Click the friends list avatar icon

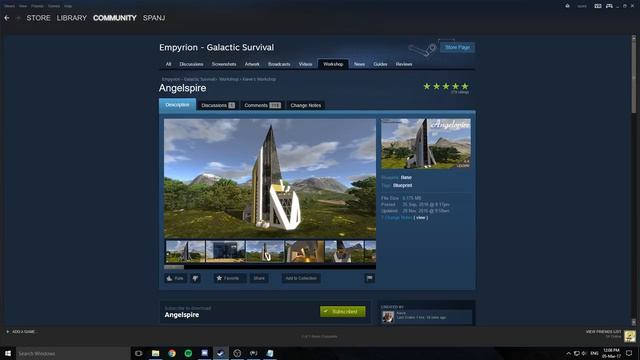point(630,336)
